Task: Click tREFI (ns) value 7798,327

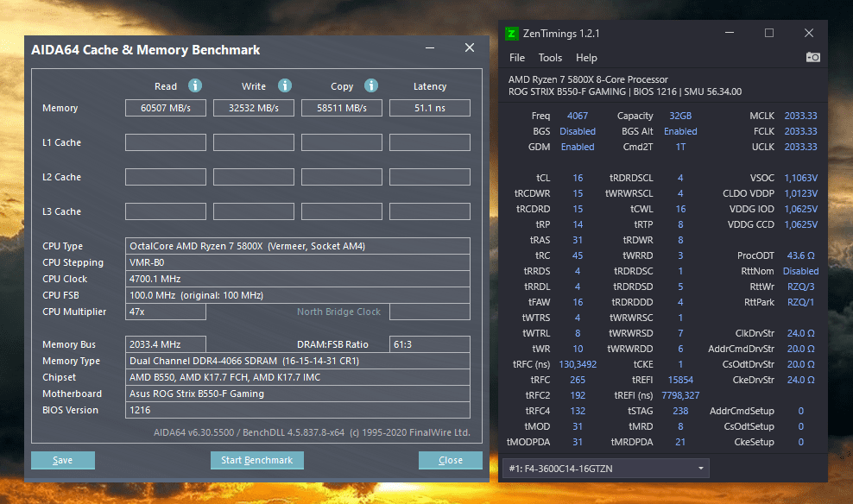Action: (680, 395)
